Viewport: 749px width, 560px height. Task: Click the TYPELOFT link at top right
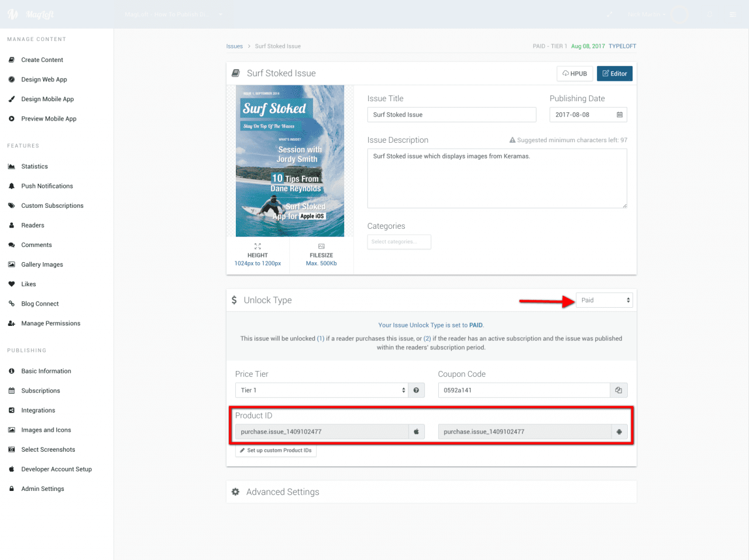[622, 46]
